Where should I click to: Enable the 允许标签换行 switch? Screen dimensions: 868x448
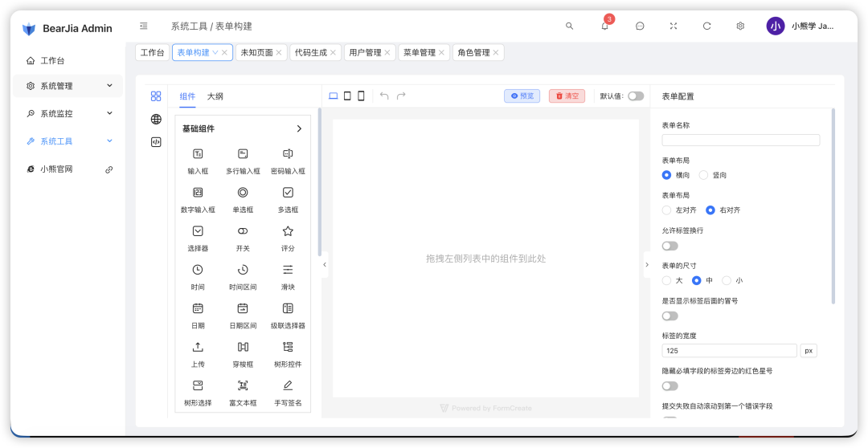[x=669, y=246]
